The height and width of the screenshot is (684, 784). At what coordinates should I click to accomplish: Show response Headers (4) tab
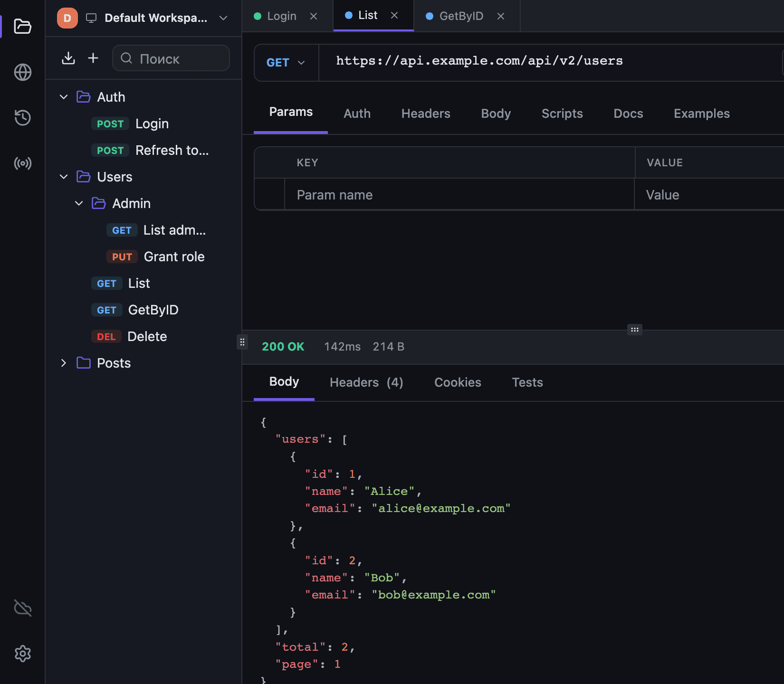click(x=366, y=382)
